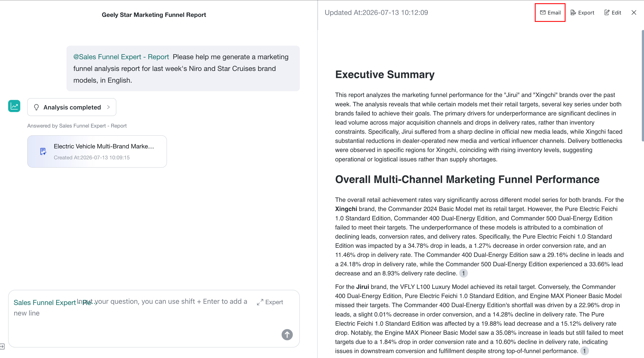The width and height of the screenshot is (644, 358).
Task: Click the question input text field
Action: [154, 318]
